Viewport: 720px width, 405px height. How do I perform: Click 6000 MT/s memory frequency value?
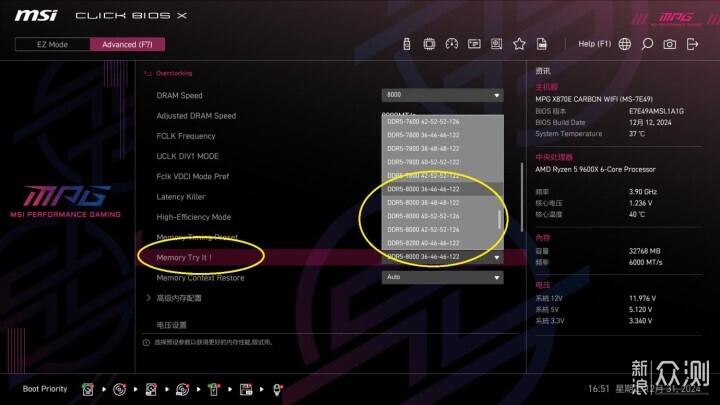click(645, 263)
